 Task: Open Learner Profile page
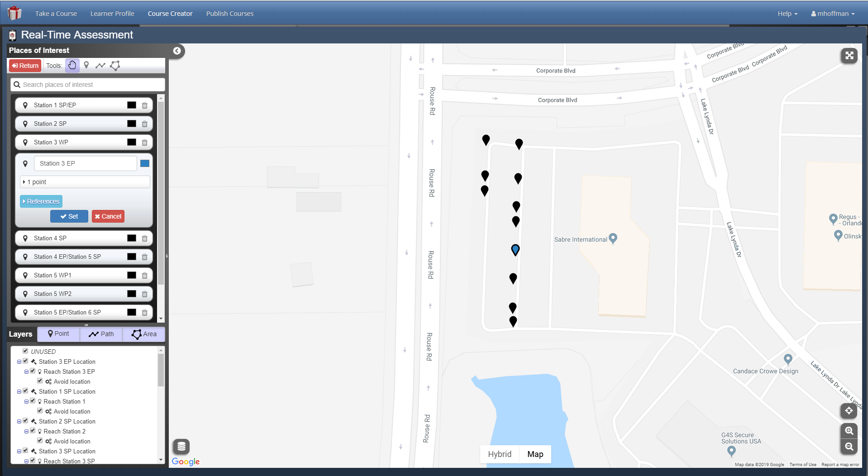click(112, 14)
